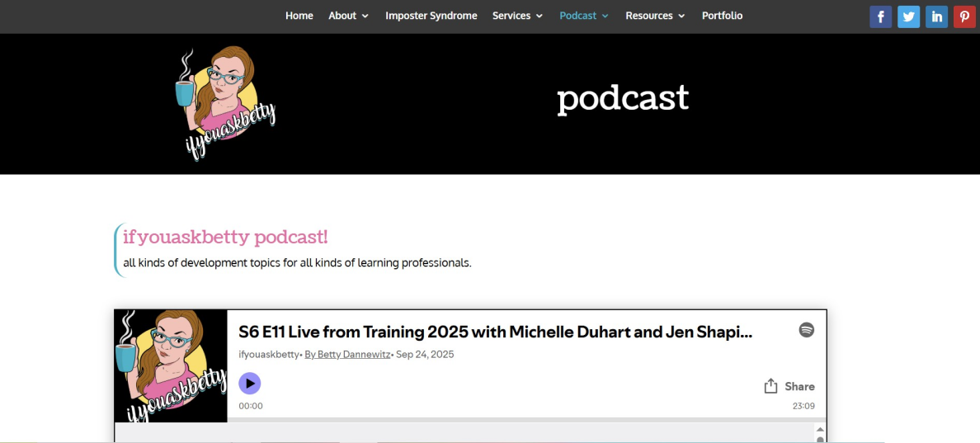Open the Facebook social icon
Viewport: 980px width, 443px height.
pos(880,16)
